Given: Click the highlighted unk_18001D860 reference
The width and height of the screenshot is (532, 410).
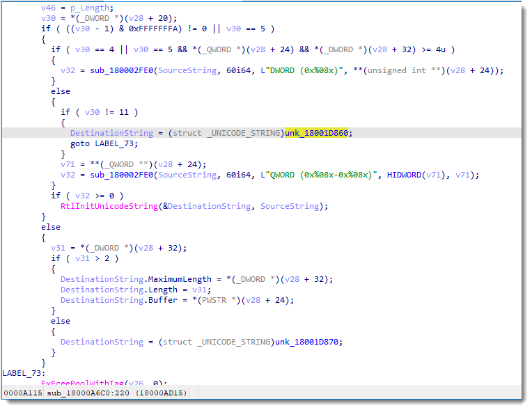Looking at the screenshot, I should 318,132.
